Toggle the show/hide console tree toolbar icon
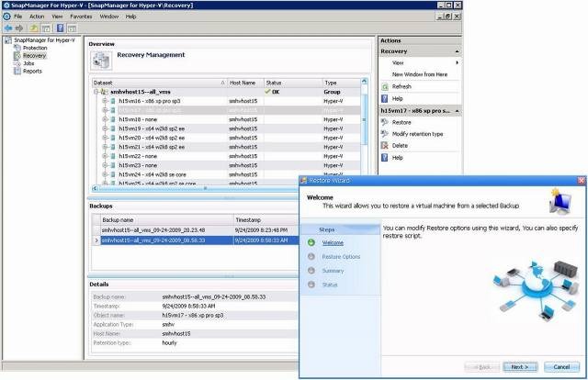Screen dimensions: 588x380 pos(46,28)
